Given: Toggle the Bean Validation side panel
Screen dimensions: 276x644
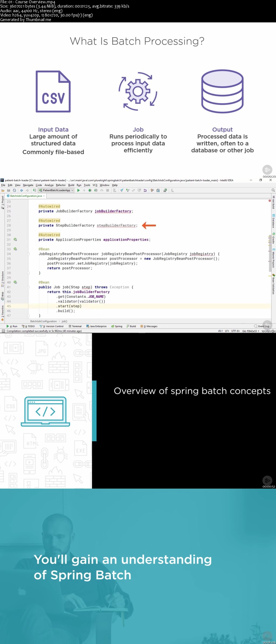Looking at the screenshot, I should (x=273, y=284).
